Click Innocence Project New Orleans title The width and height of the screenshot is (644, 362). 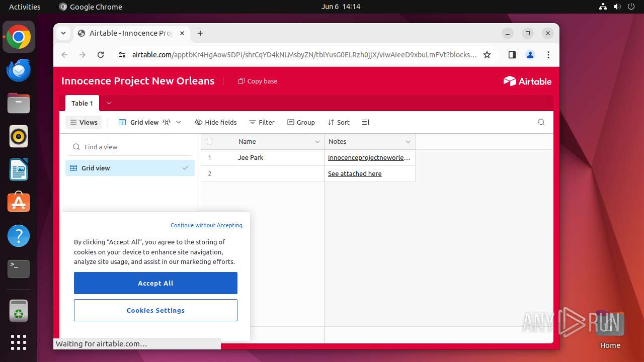[x=138, y=81]
